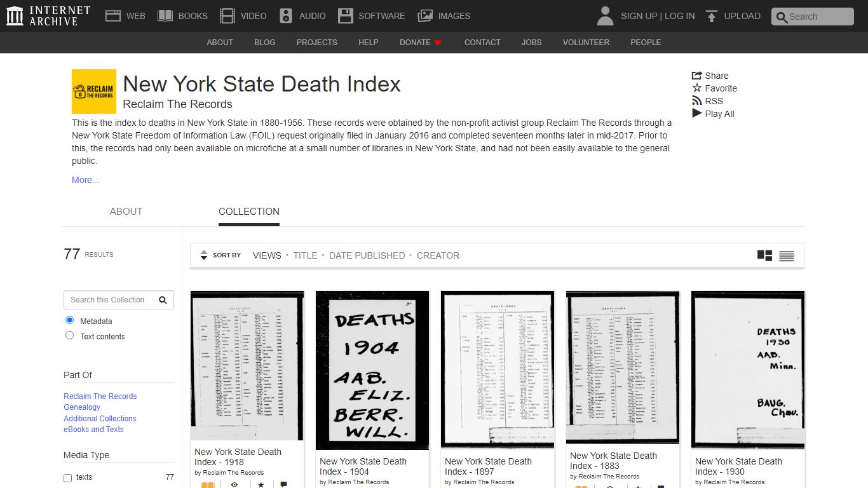Open the BLOG navigation link
The image size is (868, 488).
265,43
